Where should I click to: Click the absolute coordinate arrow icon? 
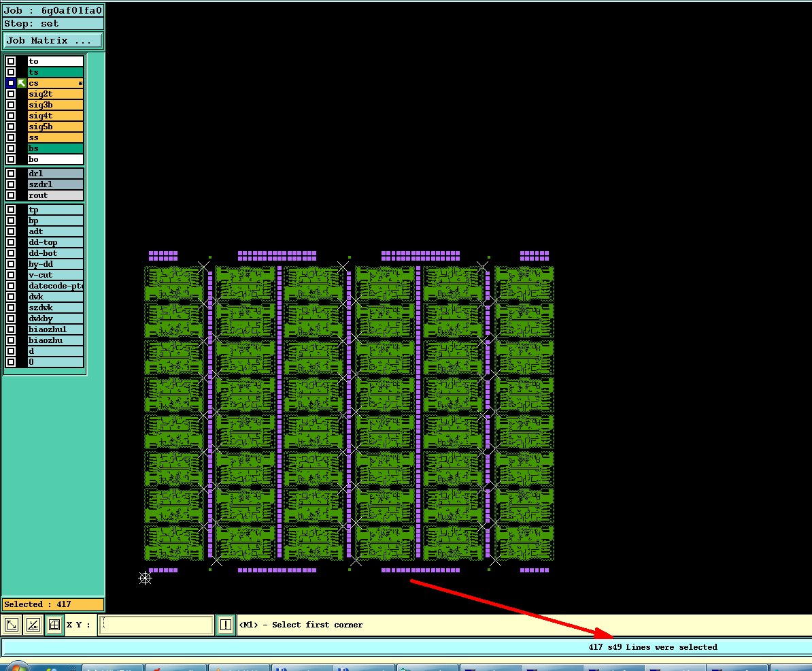click(12, 624)
